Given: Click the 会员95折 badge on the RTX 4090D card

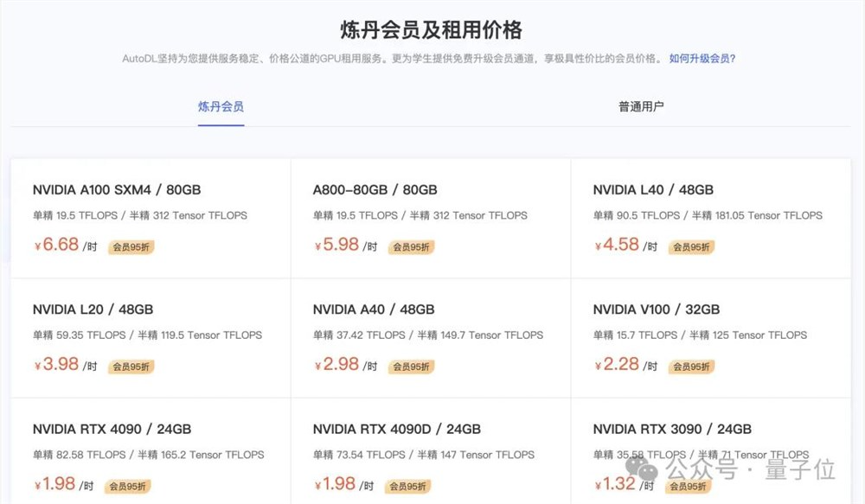Looking at the screenshot, I should pyautogui.click(x=407, y=487).
